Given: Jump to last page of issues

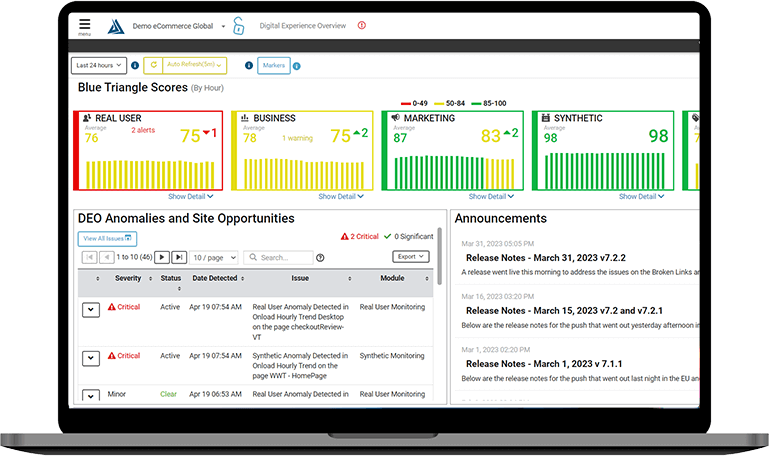Looking at the screenshot, I should pos(179,257).
